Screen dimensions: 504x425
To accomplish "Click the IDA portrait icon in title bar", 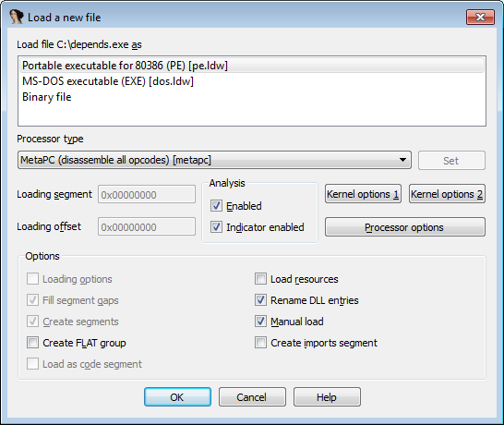I will (x=17, y=17).
